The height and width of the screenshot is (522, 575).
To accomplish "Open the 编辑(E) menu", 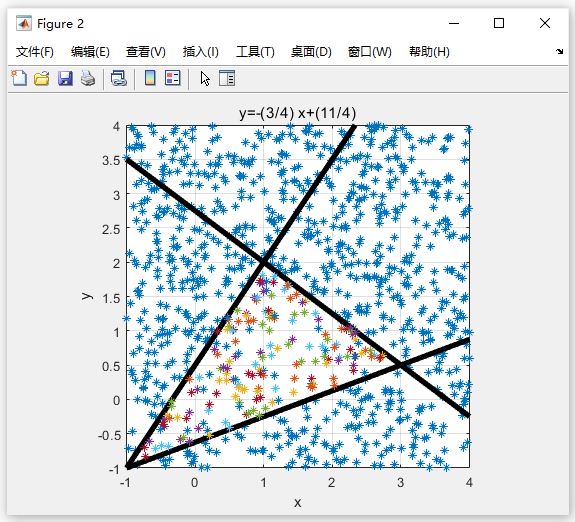I will [90, 52].
